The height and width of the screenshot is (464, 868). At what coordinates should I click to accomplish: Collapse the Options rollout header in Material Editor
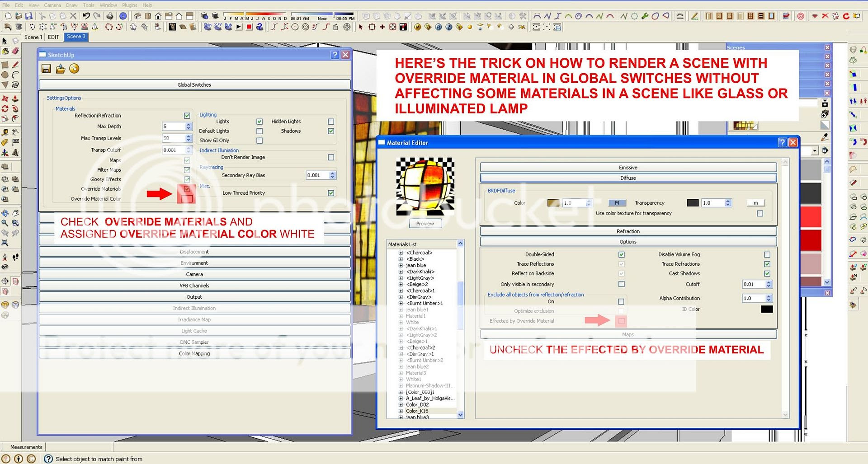point(628,241)
